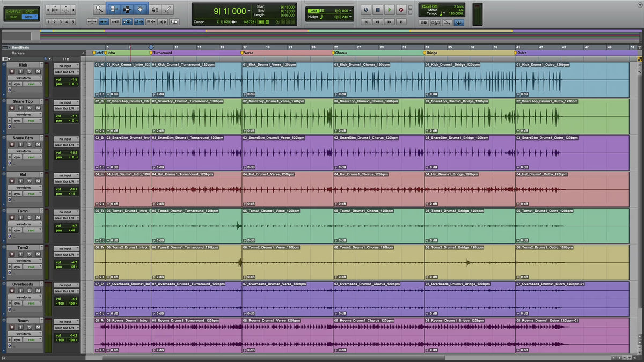Mute the Kick track
Viewport: 644px width, 362px height.
[38, 72]
